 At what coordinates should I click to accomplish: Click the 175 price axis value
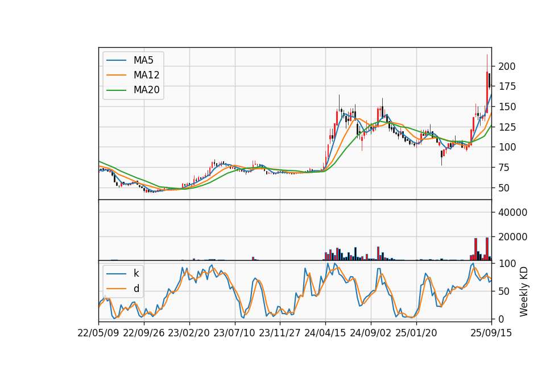(x=507, y=86)
